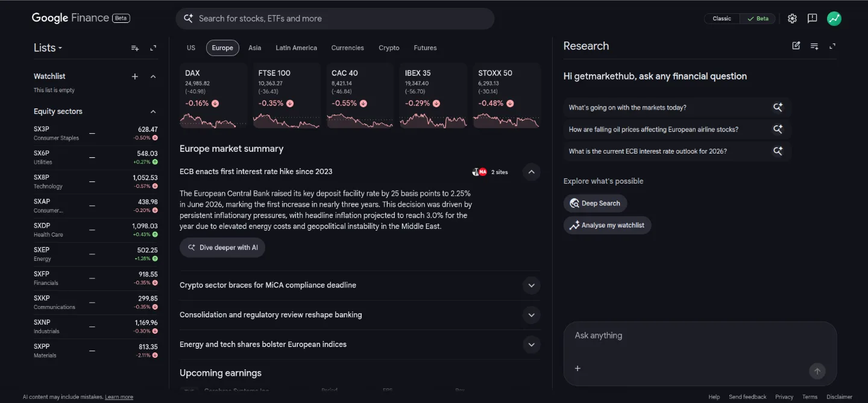Click the AI search icon in search bar
This screenshot has height=403, width=868.
189,19
